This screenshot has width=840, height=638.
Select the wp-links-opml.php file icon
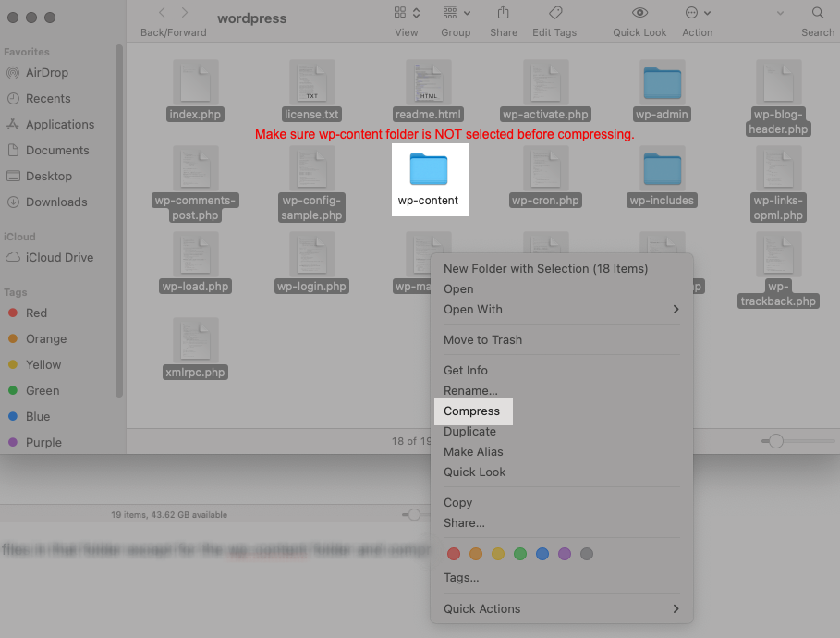[x=778, y=168]
